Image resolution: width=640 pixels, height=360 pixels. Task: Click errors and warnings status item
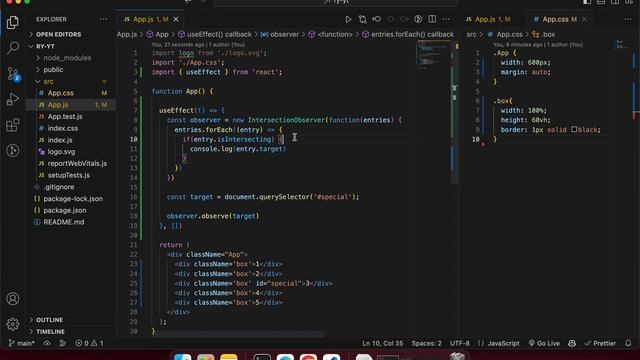pos(89,343)
